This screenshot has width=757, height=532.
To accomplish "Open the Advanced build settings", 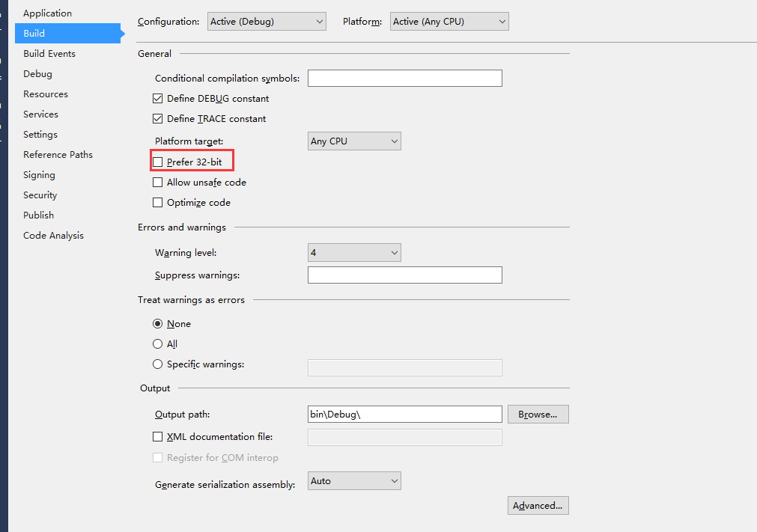I will click(538, 506).
